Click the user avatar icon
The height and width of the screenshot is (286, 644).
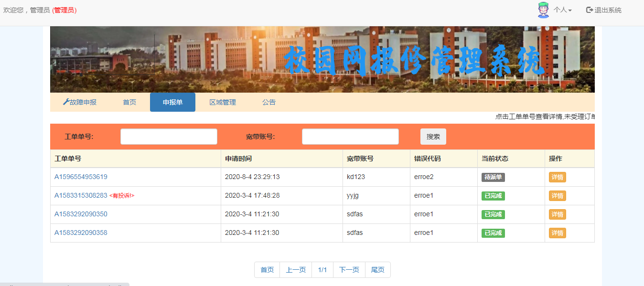click(x=543, y=10)
